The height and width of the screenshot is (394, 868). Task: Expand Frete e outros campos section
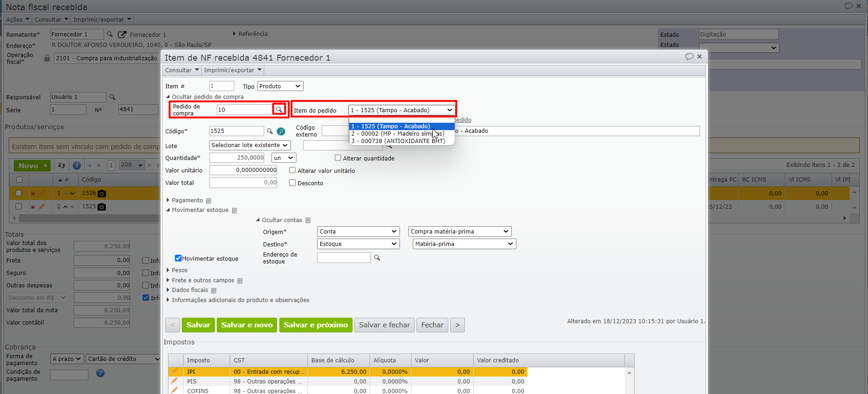201,280
